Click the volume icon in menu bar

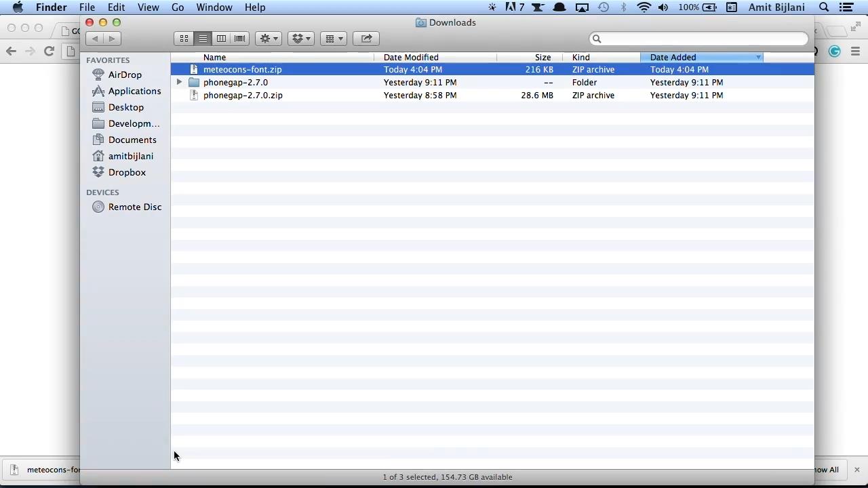tap(663, 7)
